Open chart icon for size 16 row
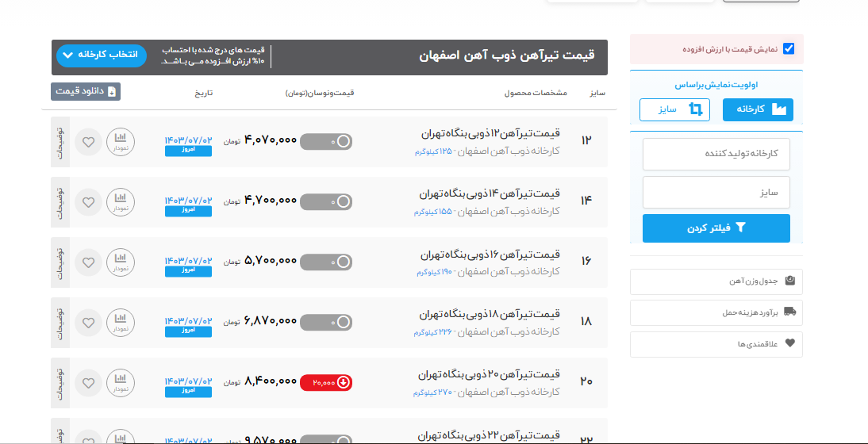This screenshot has height=444, width=868. click(x=121, y=262)
